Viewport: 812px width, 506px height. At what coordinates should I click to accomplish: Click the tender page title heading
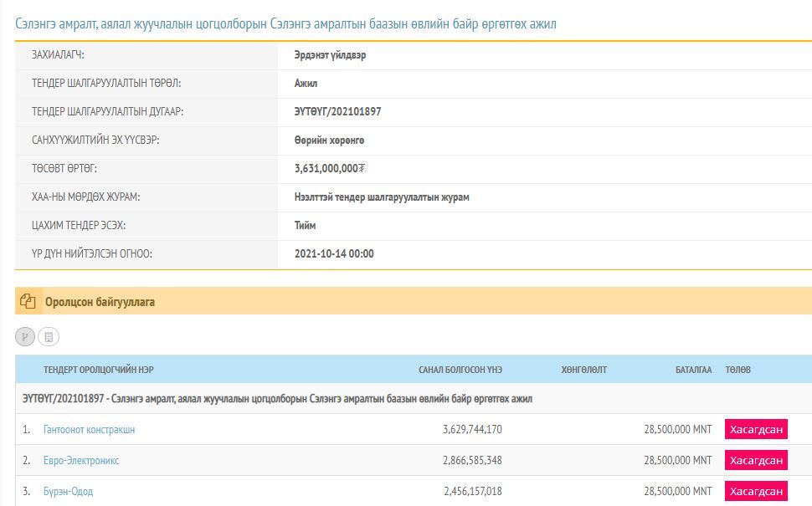click(285, 24)
